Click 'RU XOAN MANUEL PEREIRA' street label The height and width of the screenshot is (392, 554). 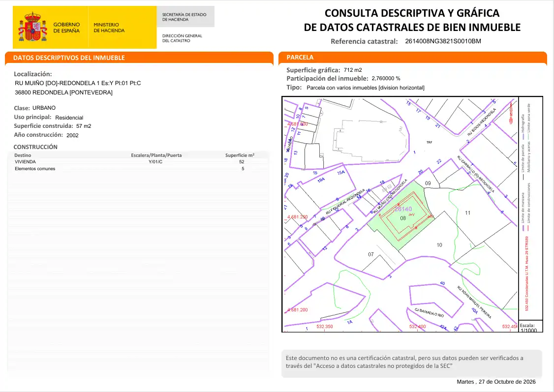tap(474, 302)
